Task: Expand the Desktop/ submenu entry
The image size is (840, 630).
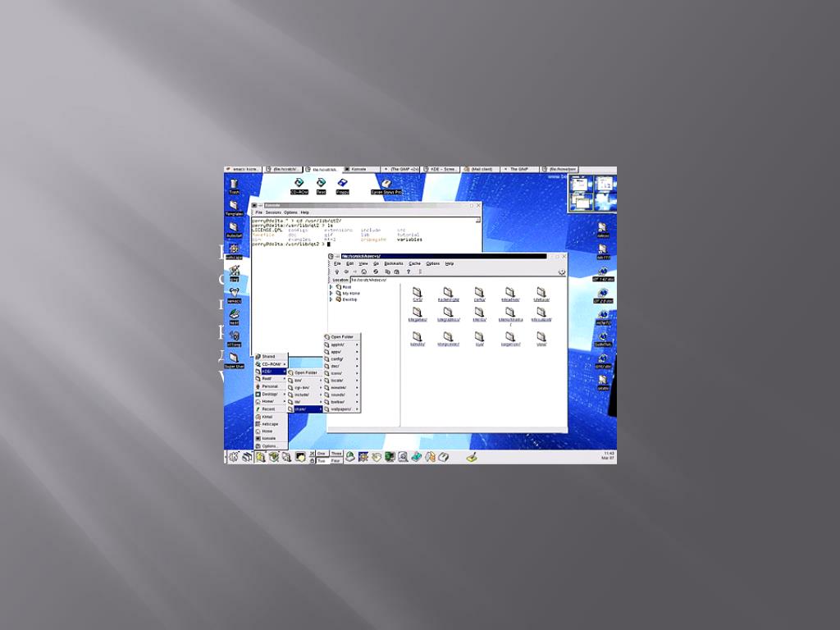Action: click(271, 394)
